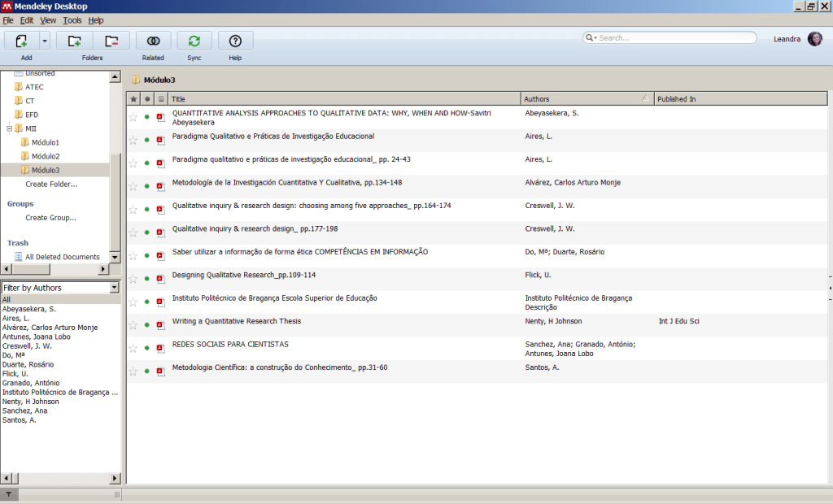833x504 pixels.
Task: Click Create Group... in Groups section
Action: point(50,218)
